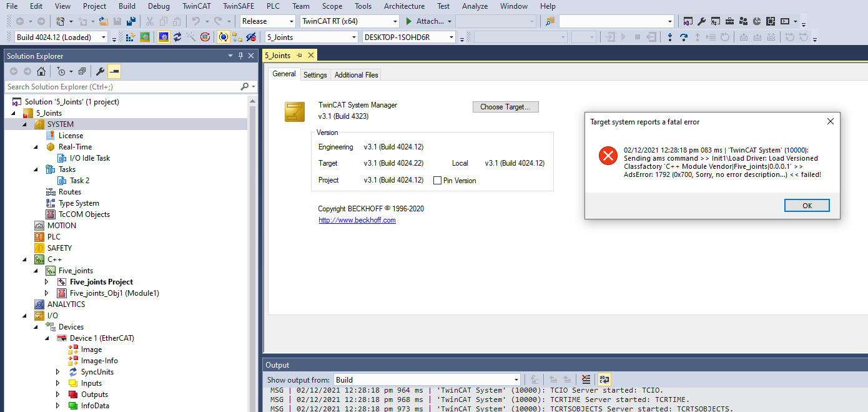868x412 pixels.
Task: Check the Pin Version checkbox
Action: [437, 181]
